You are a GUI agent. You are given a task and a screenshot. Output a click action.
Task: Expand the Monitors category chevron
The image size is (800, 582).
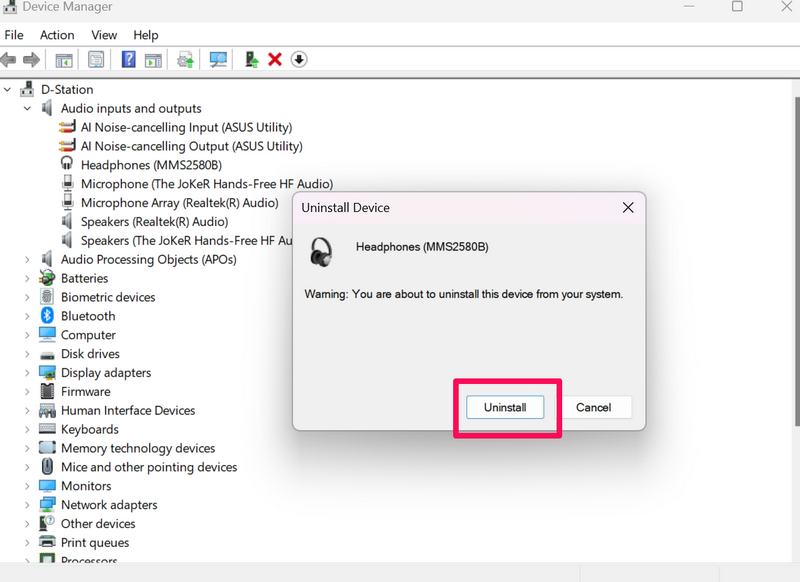point(28,486)
